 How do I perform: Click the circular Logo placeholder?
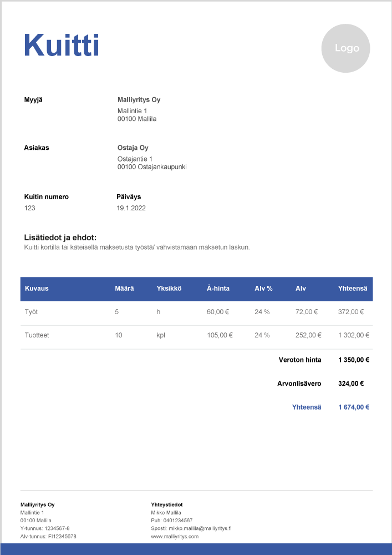click(345, 48)
